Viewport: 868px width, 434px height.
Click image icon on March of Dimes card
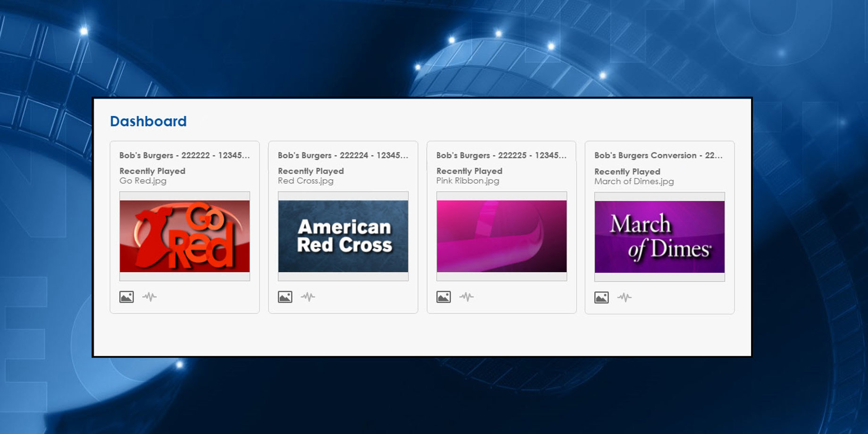click(x=601, y=297)
